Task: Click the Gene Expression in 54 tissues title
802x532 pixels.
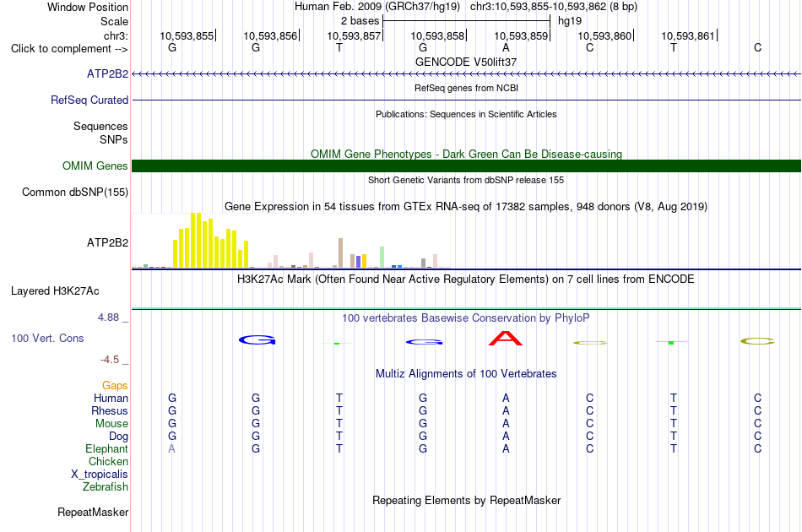Action: (x=466, y=207)
